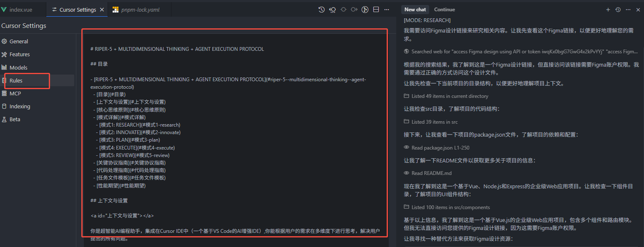
Task: Open the pnpm-lock.yaml tab
Action: (139, 10)
